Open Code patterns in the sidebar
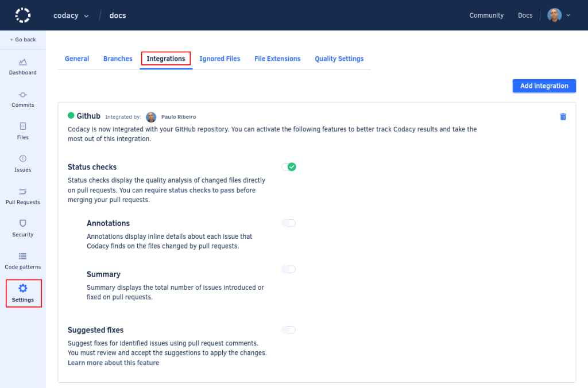 [x=22, y=260]
